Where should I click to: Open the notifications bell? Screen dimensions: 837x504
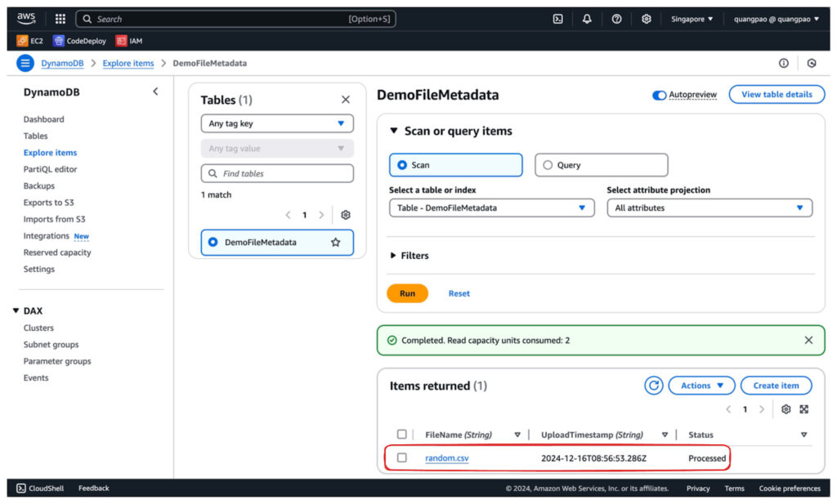click(587, 20)
